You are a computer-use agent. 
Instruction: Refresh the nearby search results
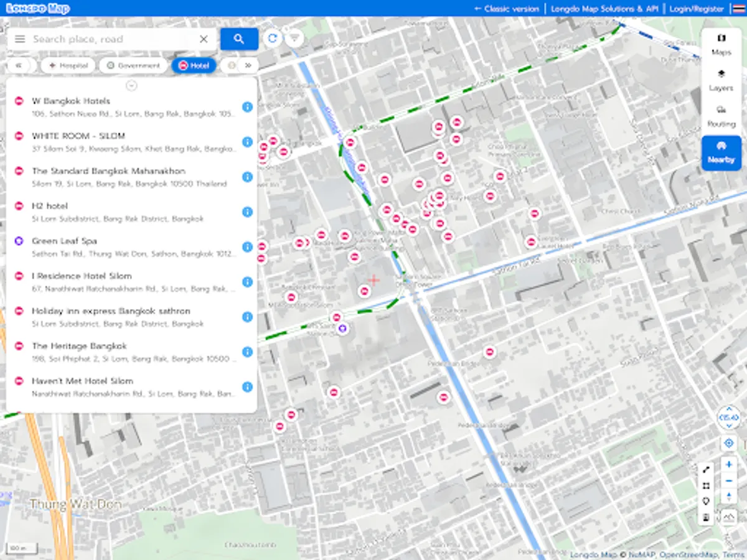(272, 38)
